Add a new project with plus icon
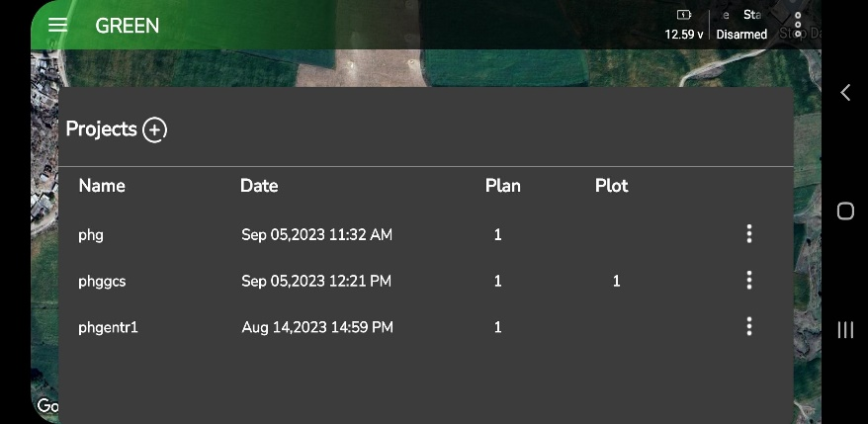This screenshot has height=424, width=868. pos(155,129)
